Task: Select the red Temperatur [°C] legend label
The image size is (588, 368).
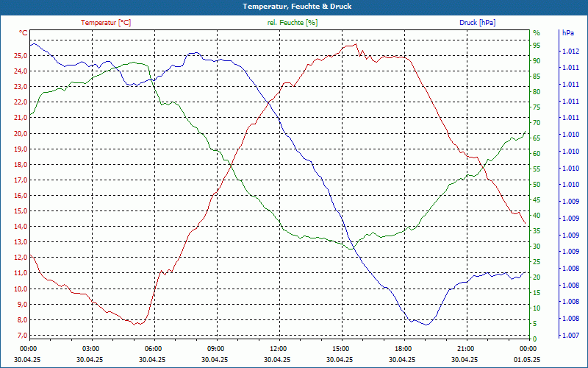Action: [106, 23]
